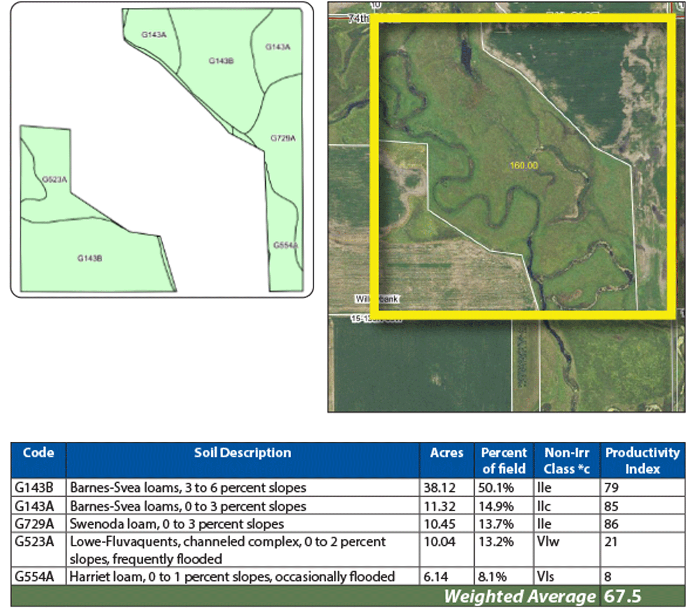Viewport: 700px width, 613px height.
Task: Select the Productivity Index column header
Action: pos(642,460)
